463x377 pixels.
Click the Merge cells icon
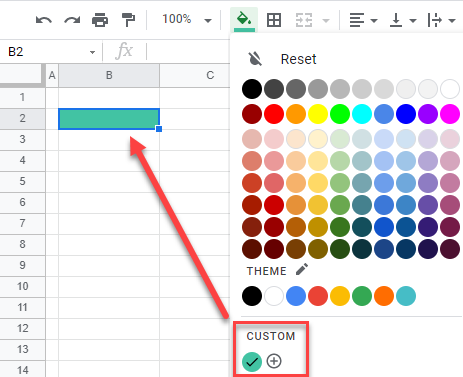304,20
